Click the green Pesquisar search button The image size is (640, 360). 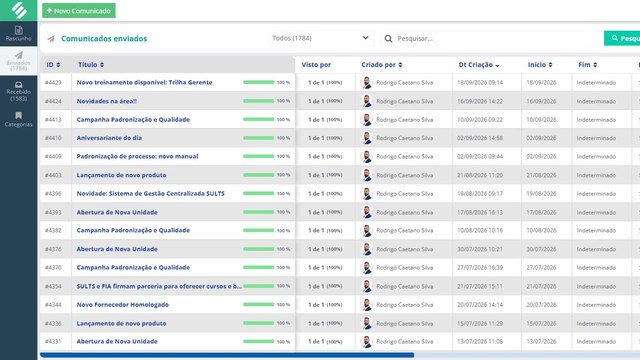pyautogui.click(x=622, y=38)
